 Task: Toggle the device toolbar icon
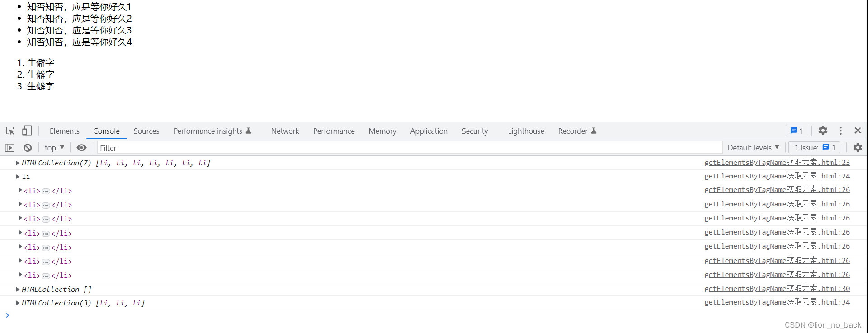pos(27,131)
